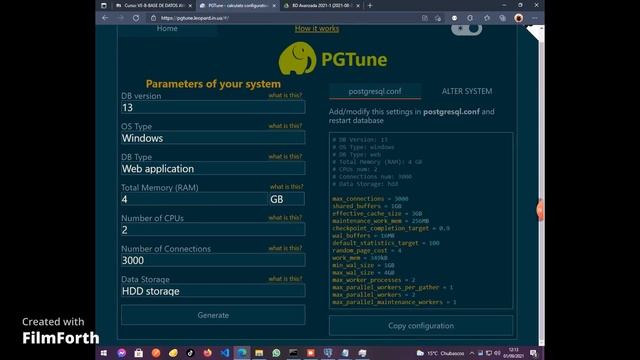Close the PGTune browser tab
This screenshot has height=360, width=640.
coord(274,6)
